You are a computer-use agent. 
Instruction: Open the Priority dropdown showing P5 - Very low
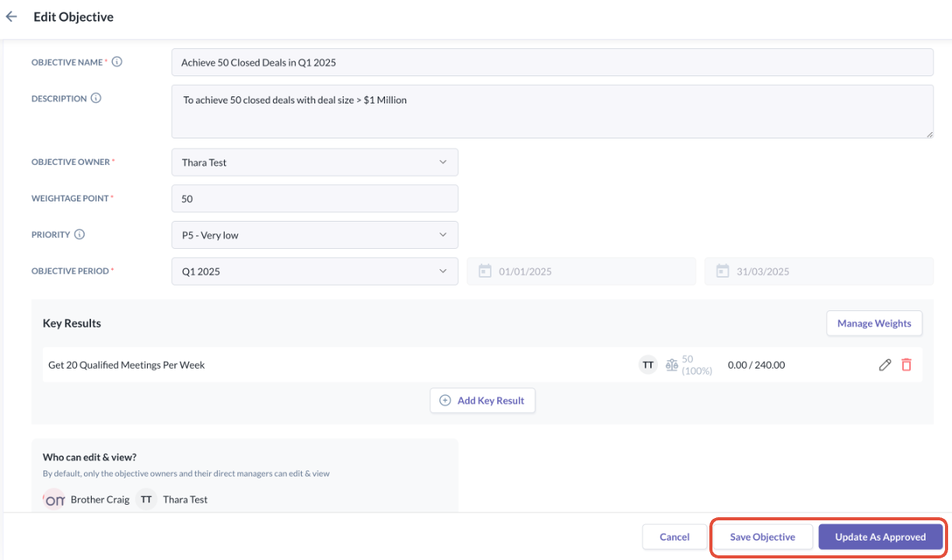click(315, 235)
